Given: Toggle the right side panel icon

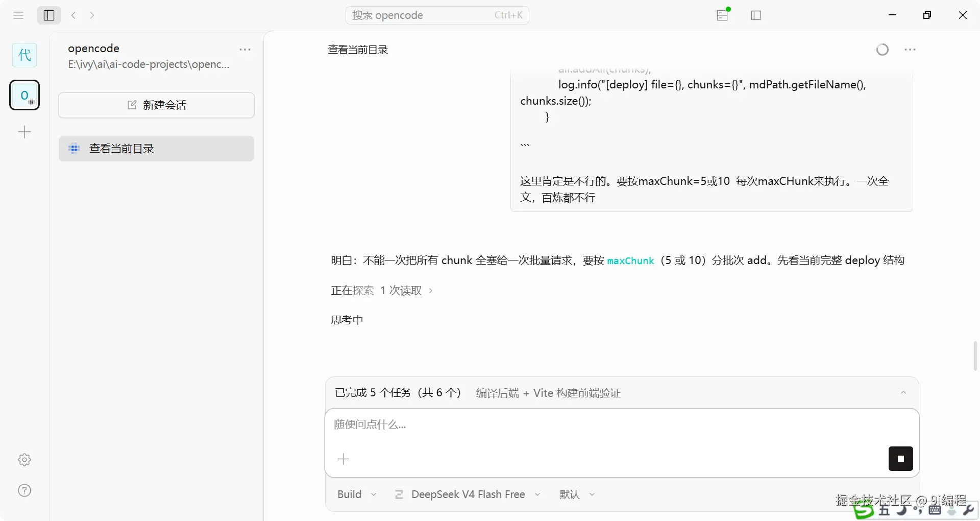Looking at the screenshot, I should click(756, 15).
